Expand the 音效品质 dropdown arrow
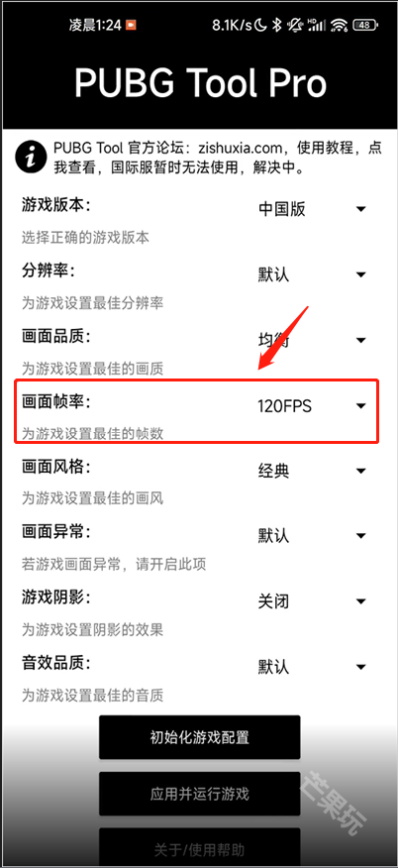This screenshot has height=868, width=398. tap(361, 667)
